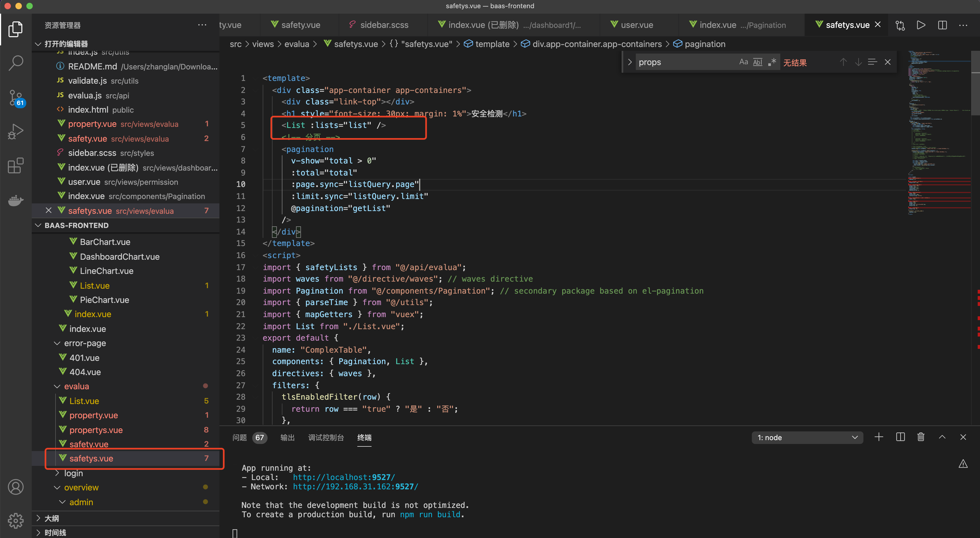Open Source Control view with 61 badge

(x=16, y=97)
